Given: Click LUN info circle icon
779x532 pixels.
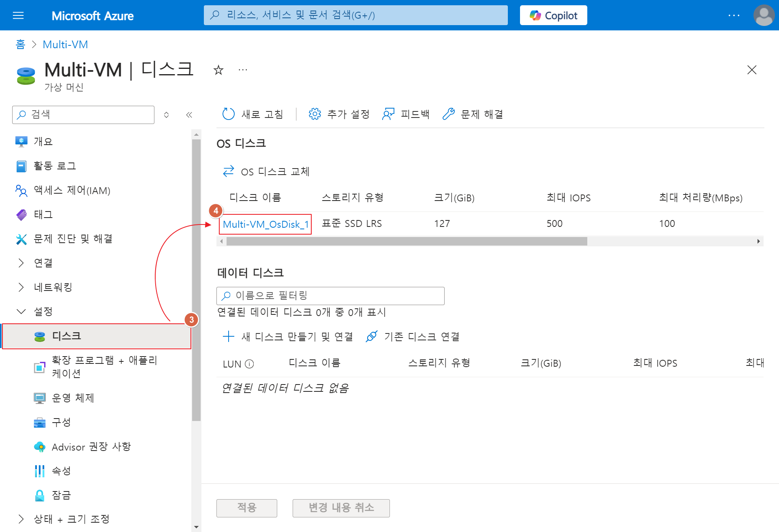Looking at the screenshot, I should click(x=250, y=364).
